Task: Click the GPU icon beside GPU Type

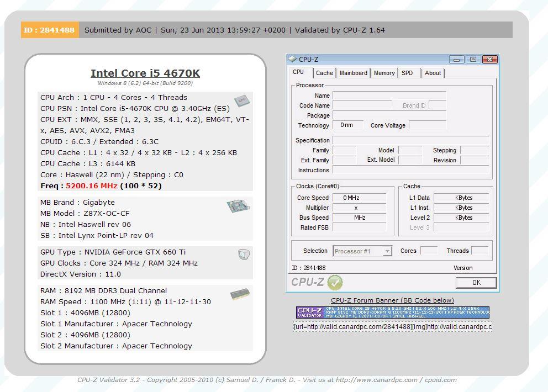Action: pyautogui.click(x=244, y=255)
